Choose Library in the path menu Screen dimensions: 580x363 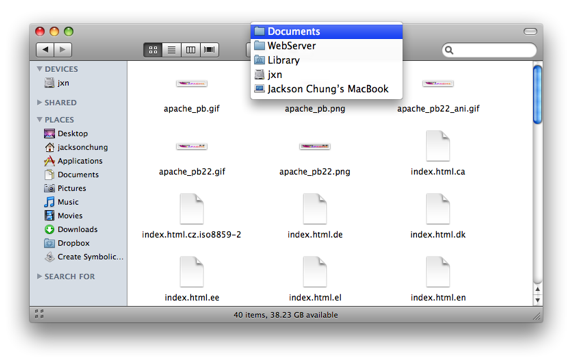(327, 60)
